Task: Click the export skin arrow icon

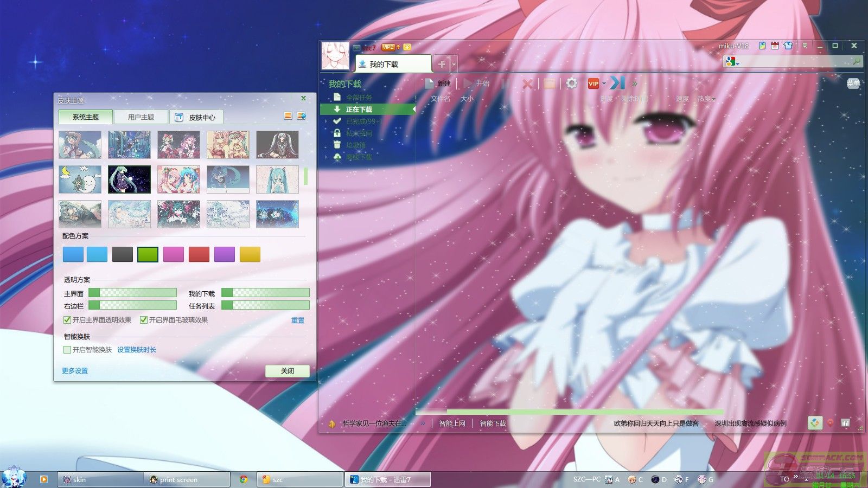Action: point(301,116)
